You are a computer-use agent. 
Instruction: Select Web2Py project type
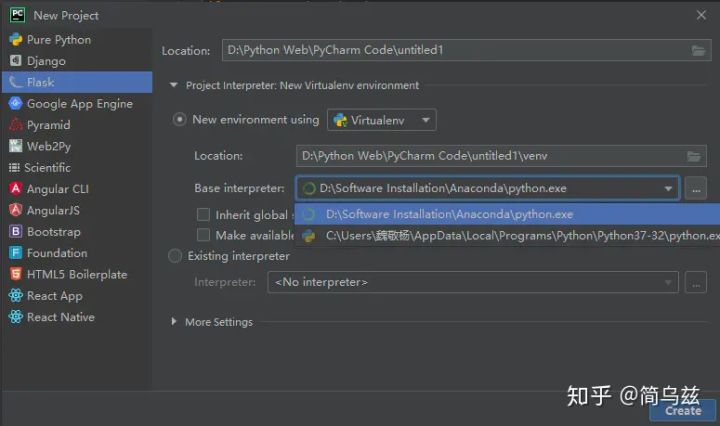point(77,146)
